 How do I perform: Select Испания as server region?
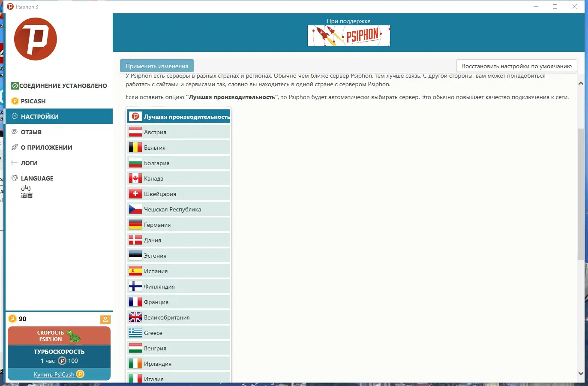tap(179, 271)
